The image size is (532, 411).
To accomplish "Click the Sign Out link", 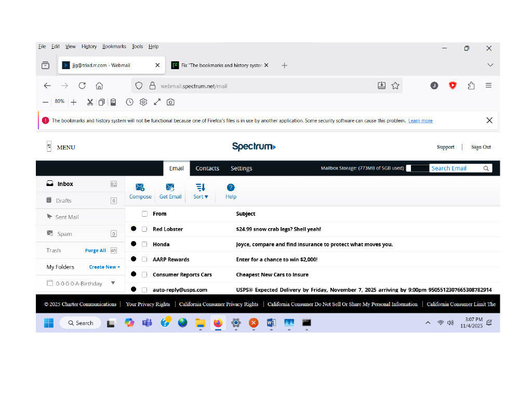I will pyautogui.click(x=481, y=147).
